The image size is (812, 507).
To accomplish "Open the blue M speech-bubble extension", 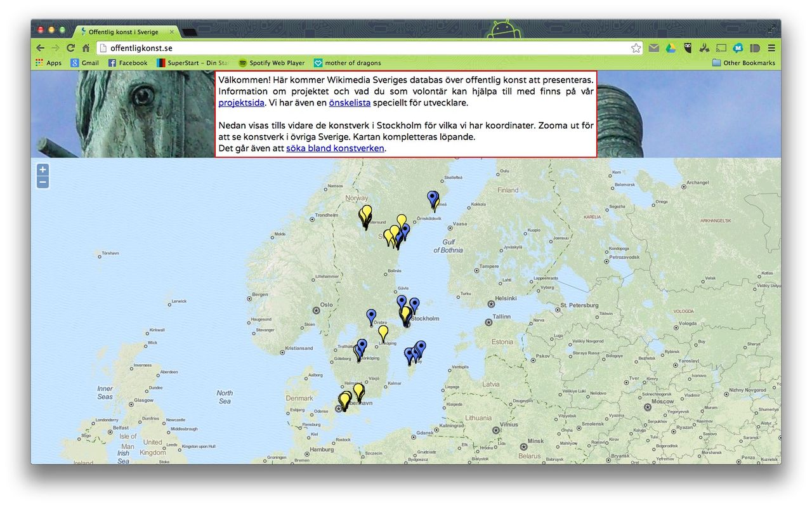I will [738, 48].
